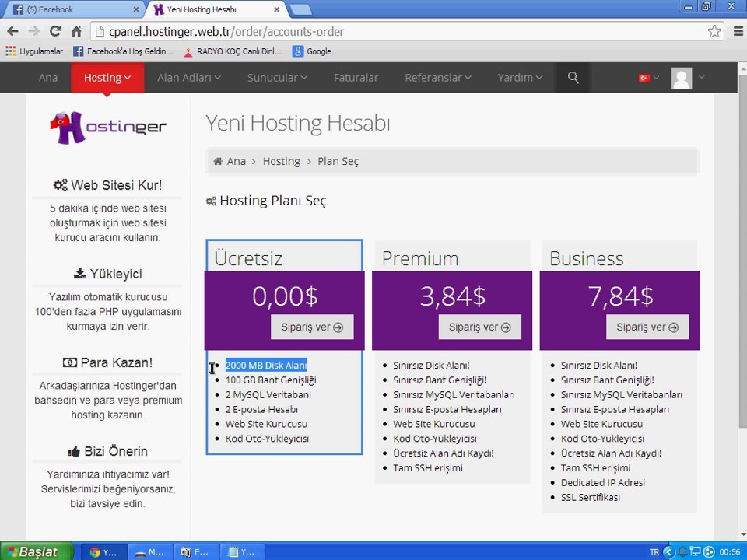Viewport: 747px width, 560px height.
Task: Click the gears icon beside Web Sitesi Kur
Action: point(61,185)
